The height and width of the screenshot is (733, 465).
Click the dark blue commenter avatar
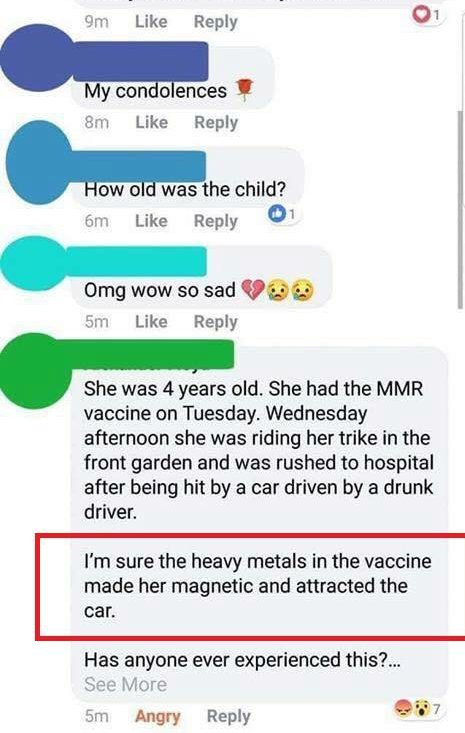(x=37, y=58)
